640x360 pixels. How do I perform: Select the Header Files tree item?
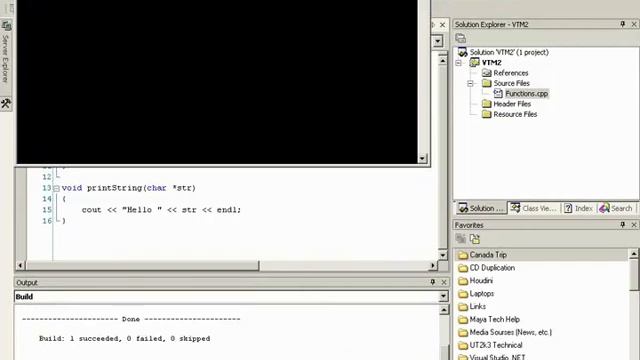(x=512, y=104)
